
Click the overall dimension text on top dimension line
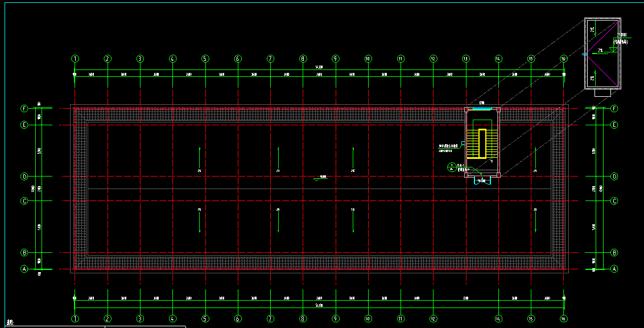[319, 67]
